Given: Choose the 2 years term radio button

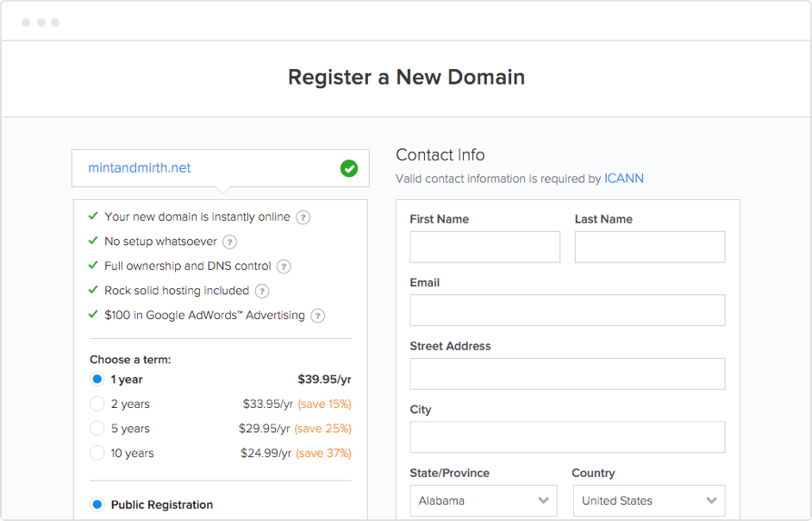Looking at the screenshot, I should (97, 404).
